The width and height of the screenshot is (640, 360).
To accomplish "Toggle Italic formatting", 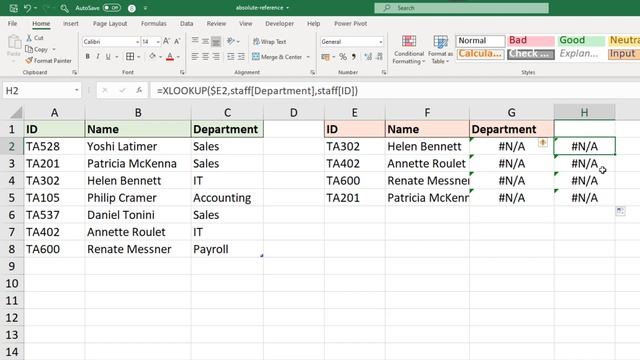I will pyautogui.click(x=98, y=57).
